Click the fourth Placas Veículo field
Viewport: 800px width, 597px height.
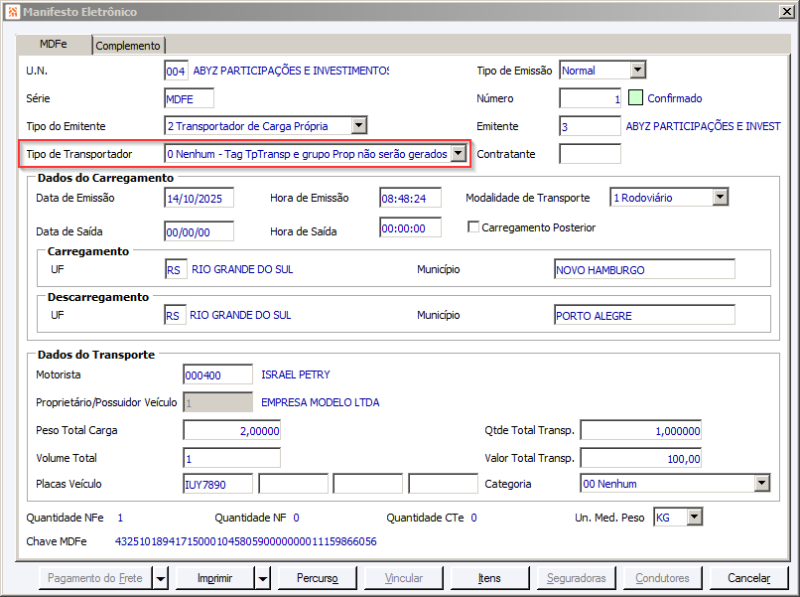pos(443,484)
